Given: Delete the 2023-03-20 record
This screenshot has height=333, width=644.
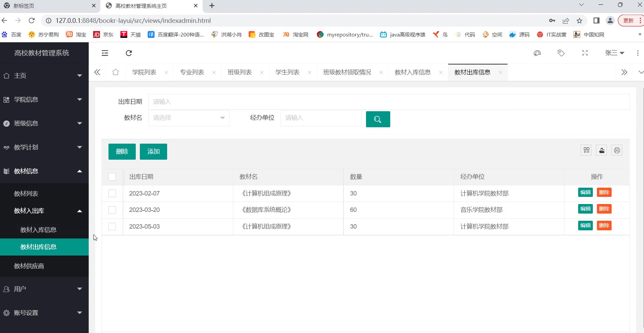Looking at the screenshot, I should 604,209.
